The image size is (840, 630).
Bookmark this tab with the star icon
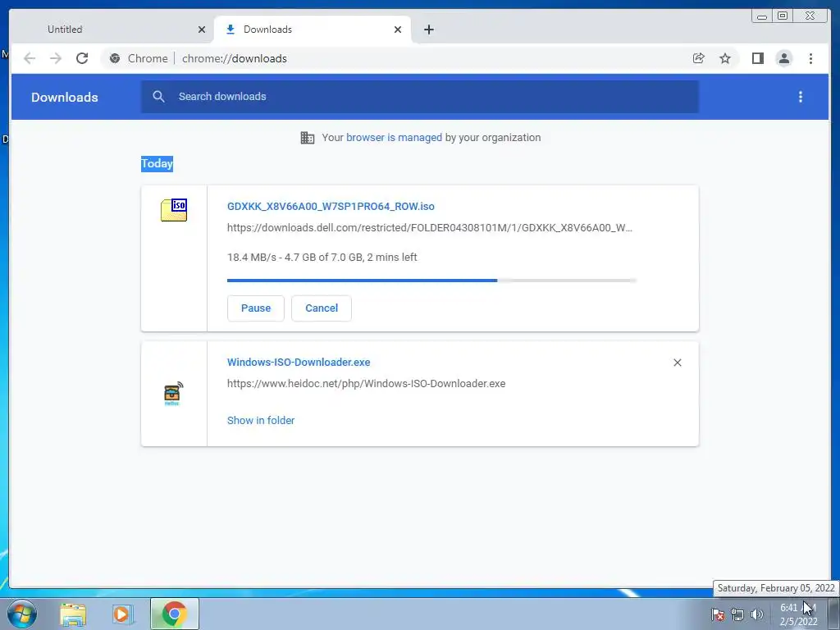(725, 58)
